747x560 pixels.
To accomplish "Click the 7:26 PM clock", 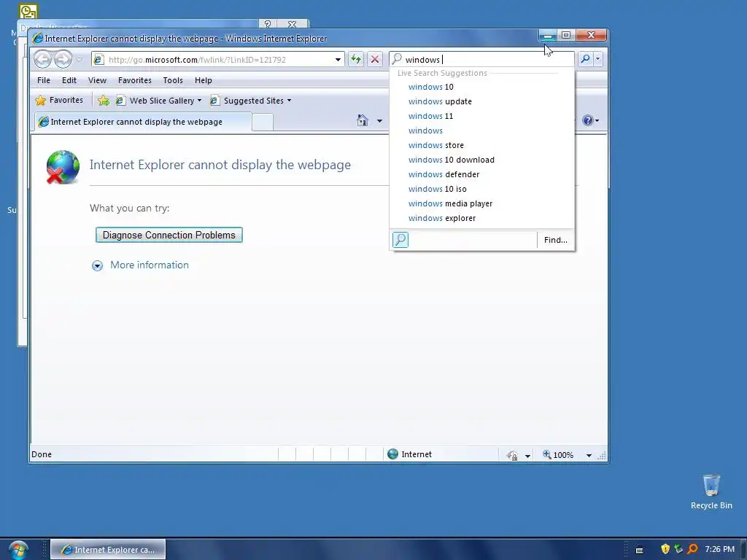I will pos(720,549).
